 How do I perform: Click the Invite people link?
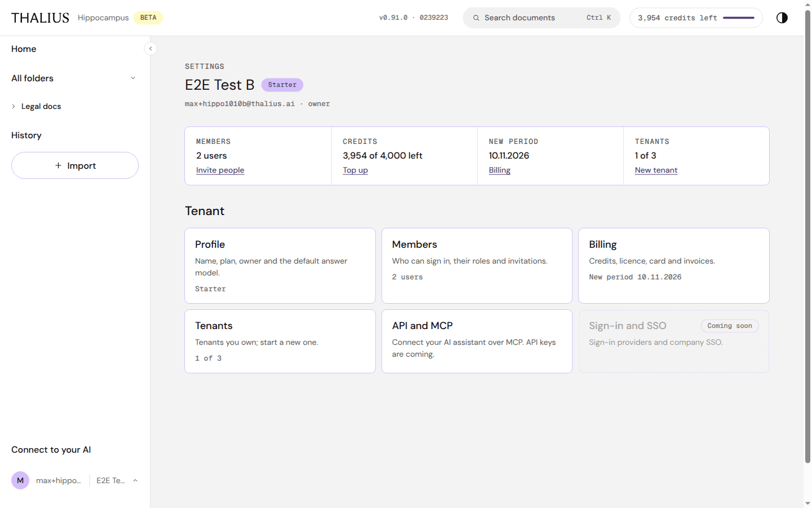click(220, 170)
